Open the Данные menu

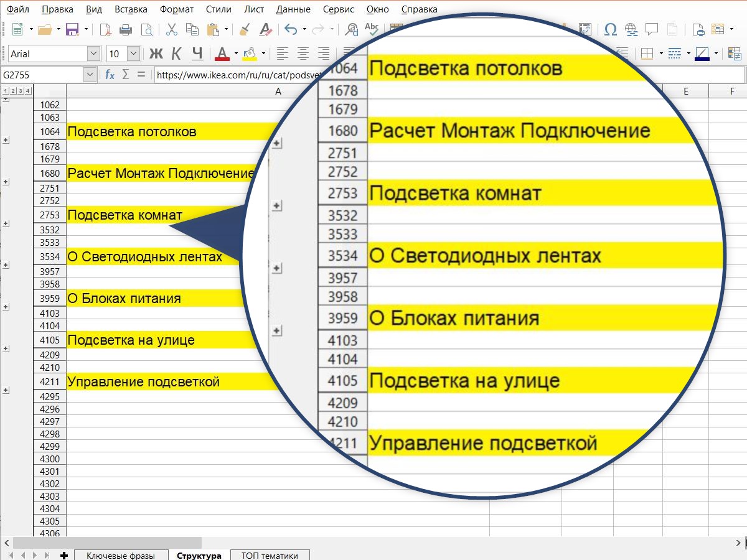294,9
